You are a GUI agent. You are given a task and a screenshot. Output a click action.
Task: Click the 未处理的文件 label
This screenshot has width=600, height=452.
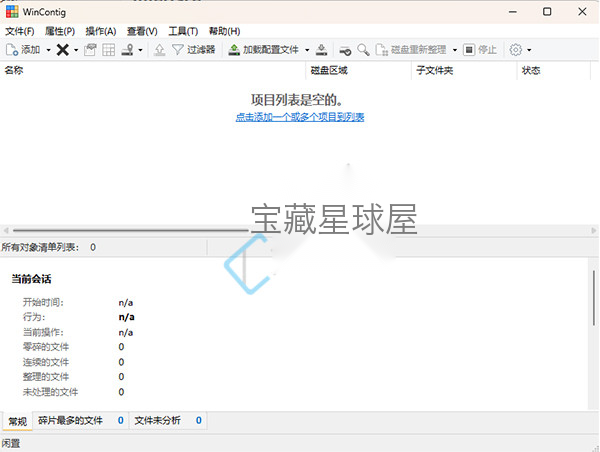[x=51, y=392]
